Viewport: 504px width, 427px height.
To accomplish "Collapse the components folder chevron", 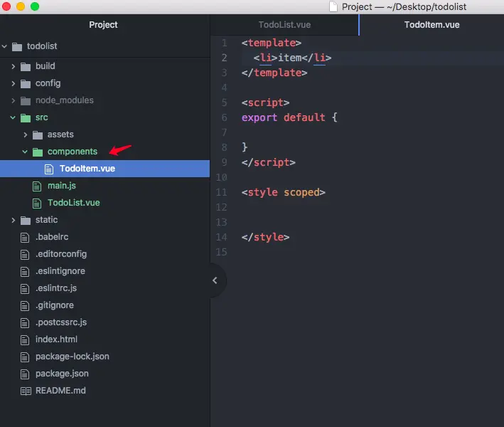I will click(25, 152).
